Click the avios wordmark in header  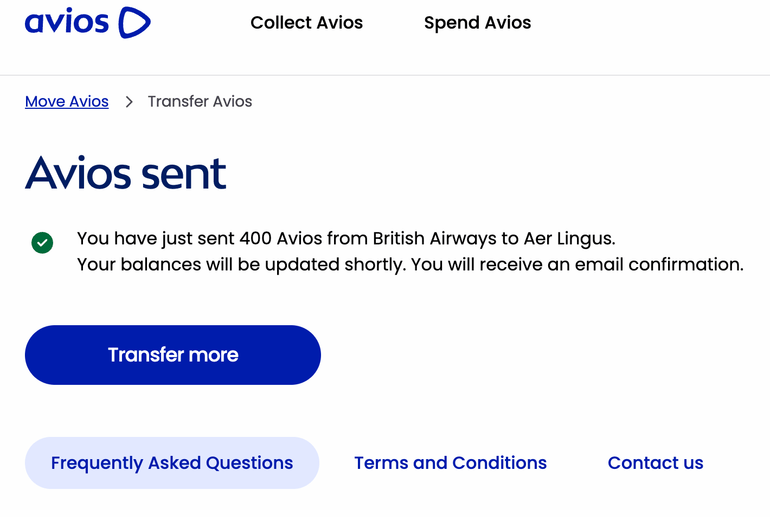tap(66, 22)
